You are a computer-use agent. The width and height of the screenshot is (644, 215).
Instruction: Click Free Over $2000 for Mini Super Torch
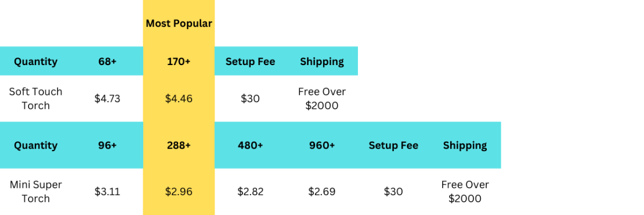465,192
